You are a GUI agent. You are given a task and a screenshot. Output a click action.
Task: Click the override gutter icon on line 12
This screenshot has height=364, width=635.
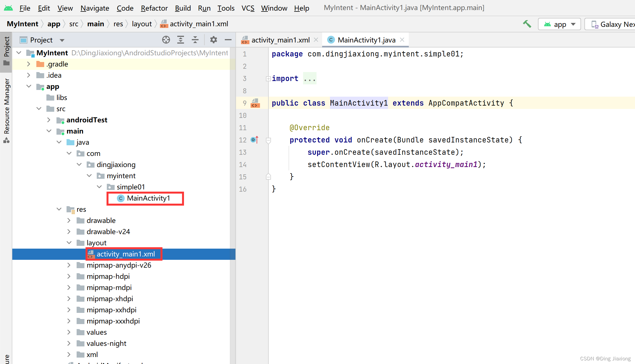[254, 140]
